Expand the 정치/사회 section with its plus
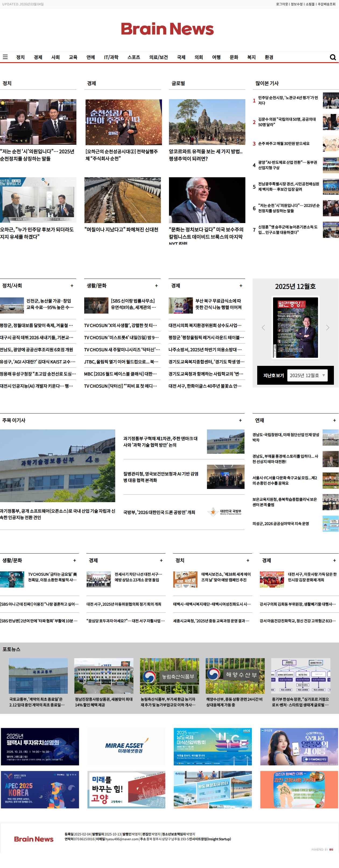This screenshot has height=868, width=339. pos(72,286)
